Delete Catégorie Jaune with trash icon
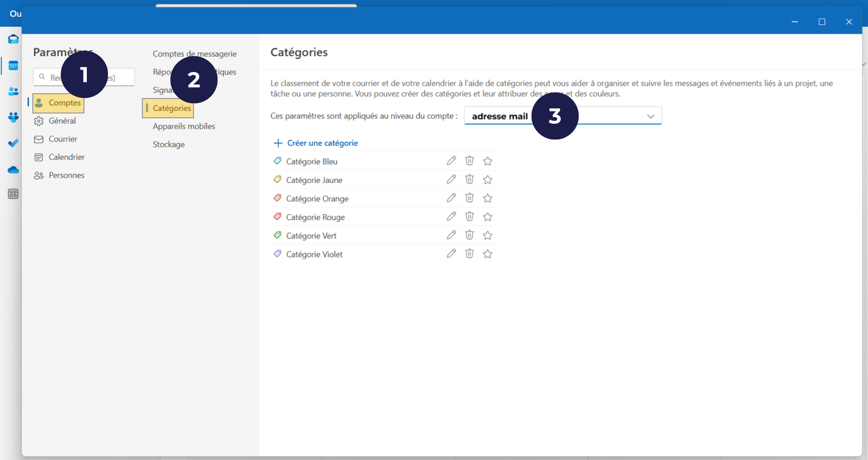868x460 pixels. pyautogui.click(x=469, y=179)
